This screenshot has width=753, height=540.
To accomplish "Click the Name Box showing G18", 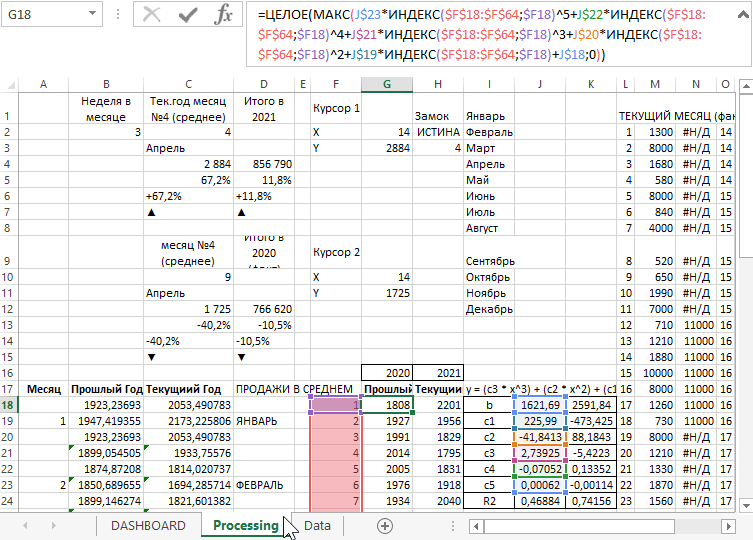I will point(40,15).
